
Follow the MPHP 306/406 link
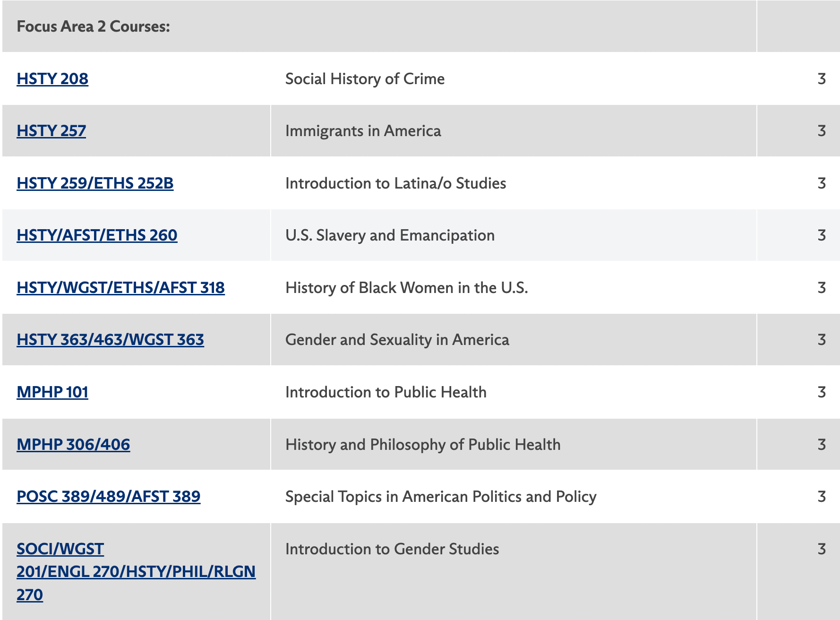click(x=73, y=445)
